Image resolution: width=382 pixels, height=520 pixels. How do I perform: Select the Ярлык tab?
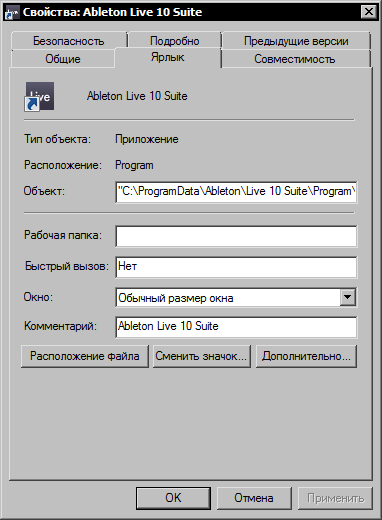click(167, 57)
